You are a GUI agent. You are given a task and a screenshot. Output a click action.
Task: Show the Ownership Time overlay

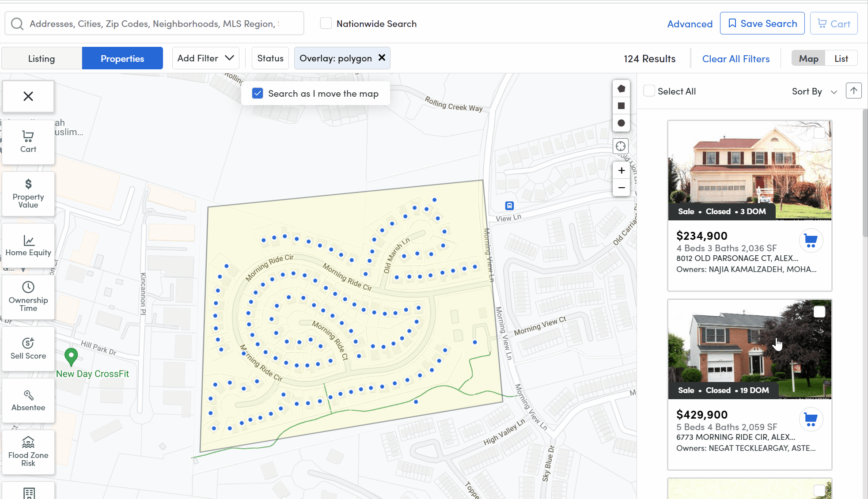(28, 297)
